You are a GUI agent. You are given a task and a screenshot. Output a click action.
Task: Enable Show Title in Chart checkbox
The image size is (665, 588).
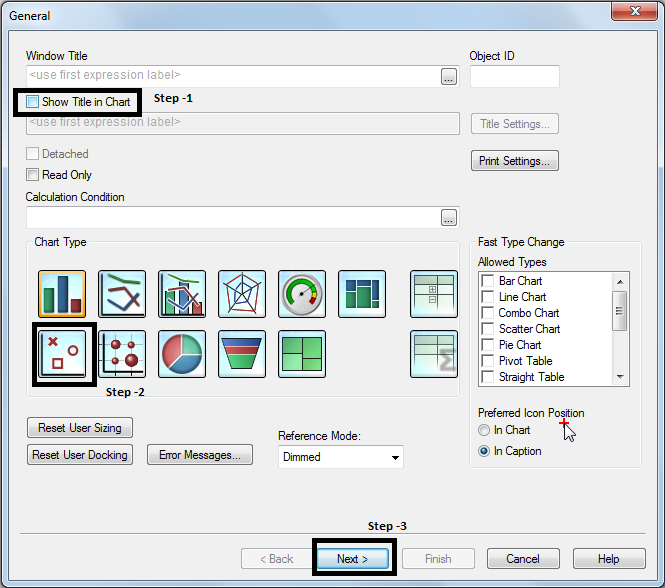(33, 102)
